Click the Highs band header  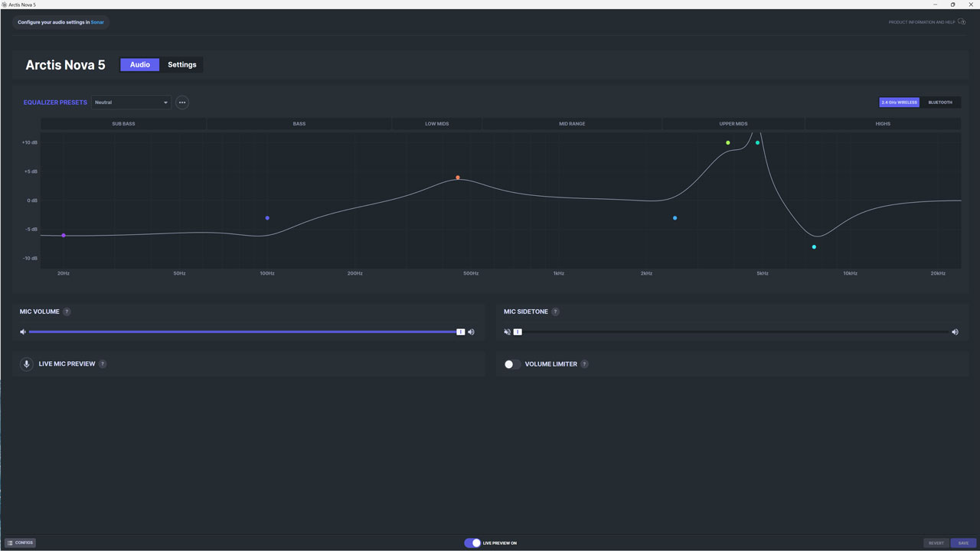tap(883, 124)
